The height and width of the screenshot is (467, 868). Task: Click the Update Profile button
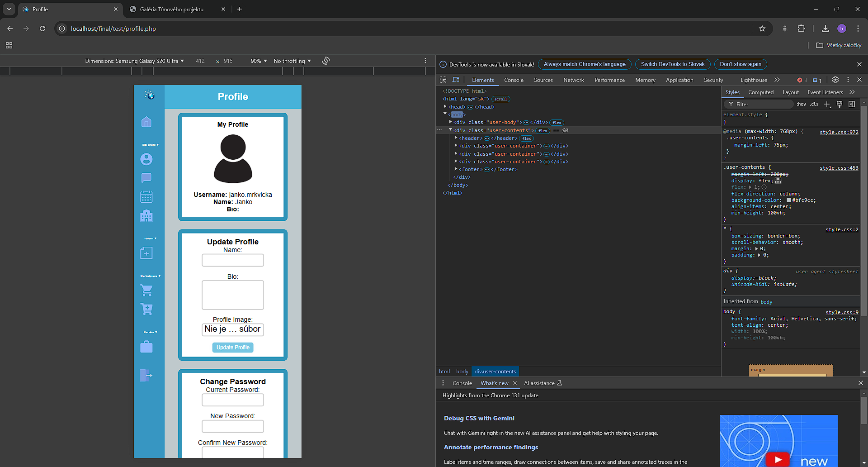point(233,348)
